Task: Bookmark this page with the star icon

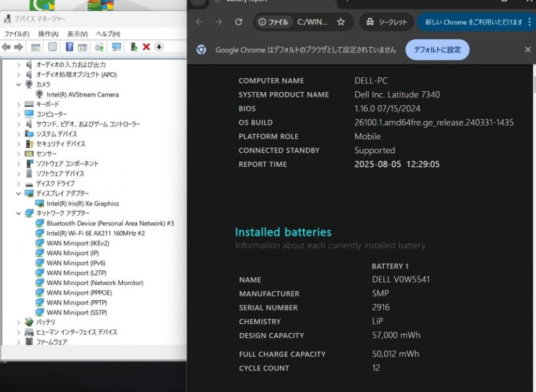Action: pos(341,22)
